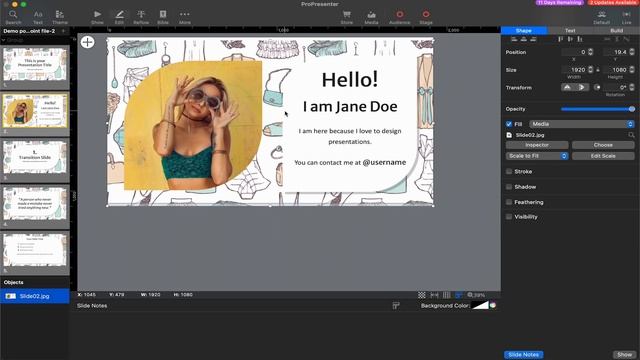Click the add-object plus circle
This screenshot has width=640, height=360.
pos(87,42)
